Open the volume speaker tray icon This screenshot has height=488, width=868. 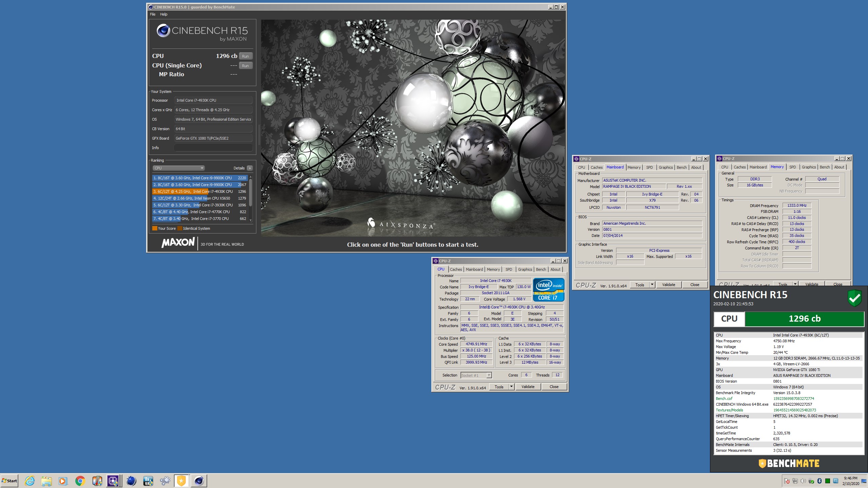point(803,481)
